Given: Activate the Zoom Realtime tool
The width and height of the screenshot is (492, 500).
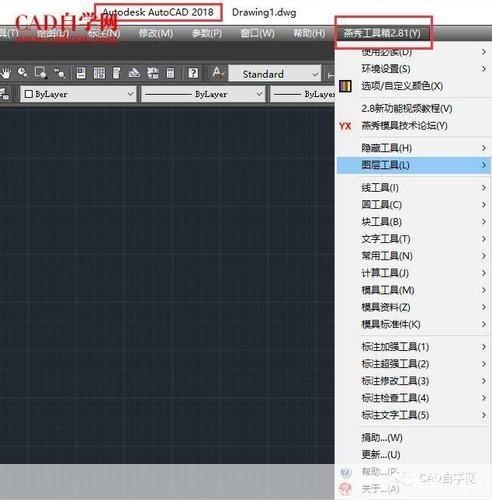Looking at the screenshot, I should click(23, 73).
